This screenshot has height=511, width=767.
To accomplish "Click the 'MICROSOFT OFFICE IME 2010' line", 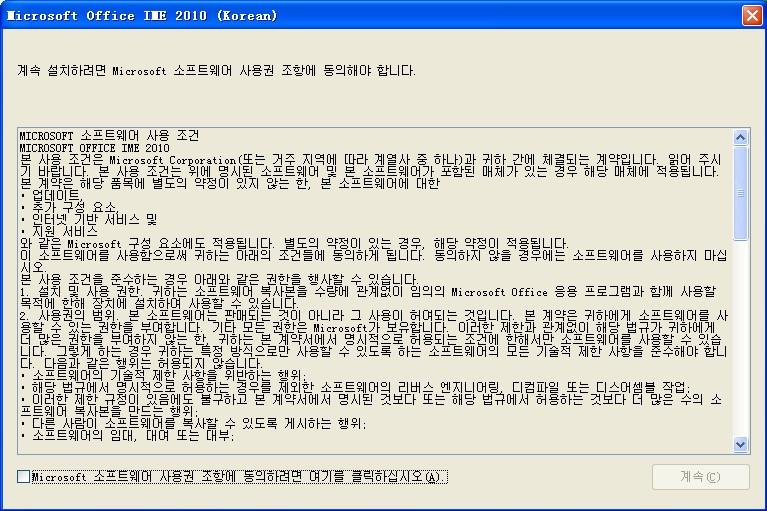I will pyautogui.click(x=94, y=148).
